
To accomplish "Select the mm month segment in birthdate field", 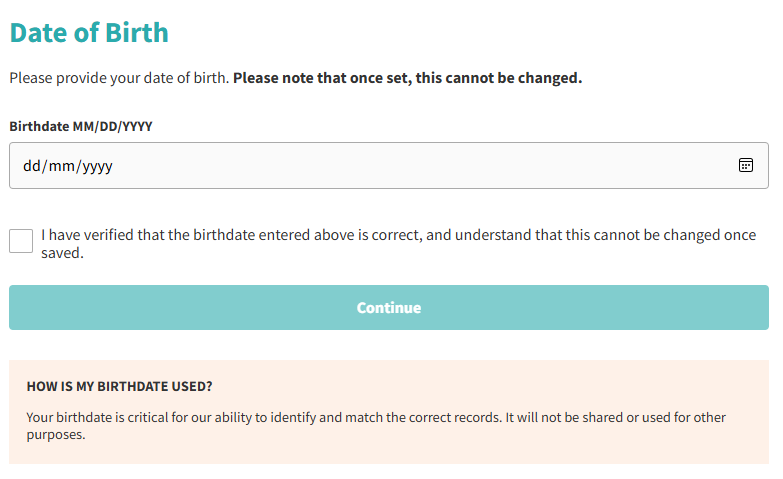I will (x=59, y=166).
